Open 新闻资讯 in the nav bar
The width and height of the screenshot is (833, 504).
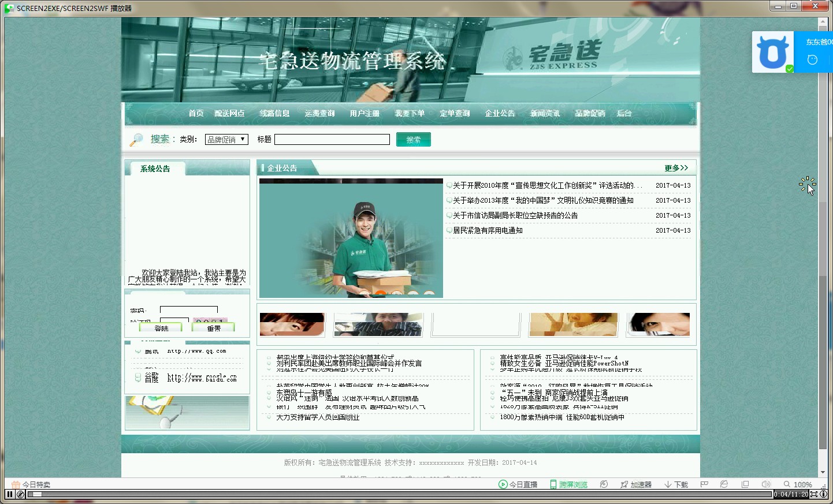[545, 113]
